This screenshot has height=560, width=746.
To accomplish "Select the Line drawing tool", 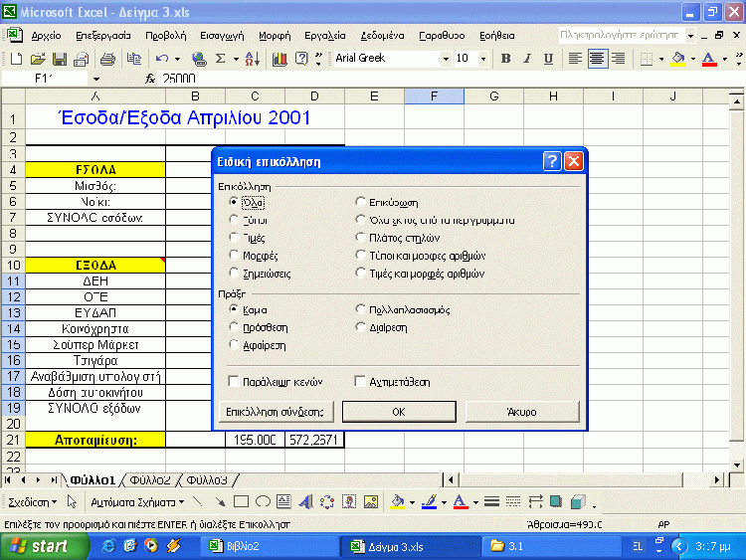I will coord(198,501).
